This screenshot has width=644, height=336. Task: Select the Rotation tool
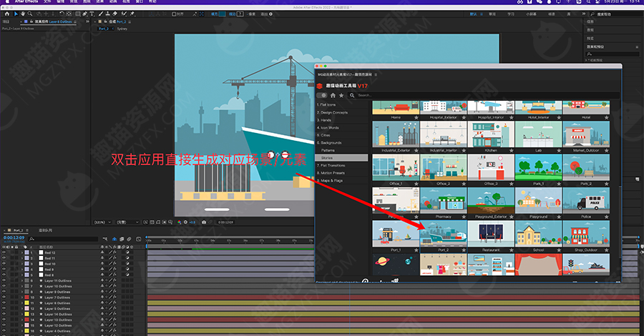tap(62, 14)
